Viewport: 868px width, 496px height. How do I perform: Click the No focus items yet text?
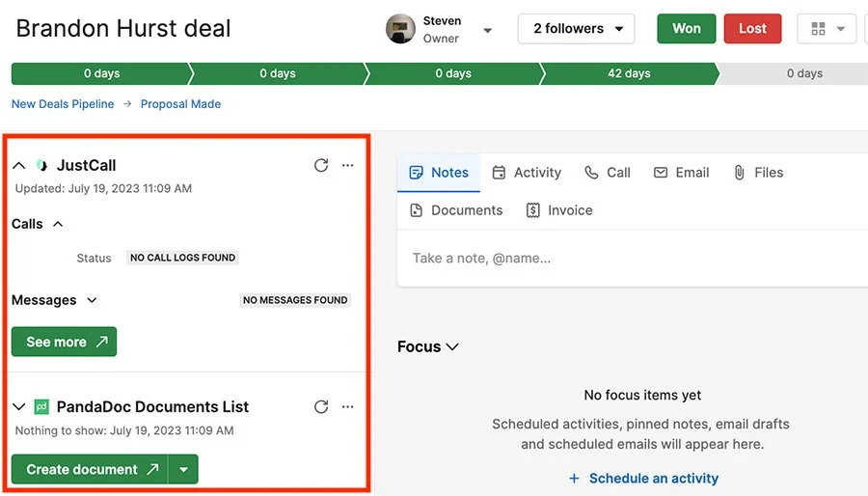(x=642, y=396)
